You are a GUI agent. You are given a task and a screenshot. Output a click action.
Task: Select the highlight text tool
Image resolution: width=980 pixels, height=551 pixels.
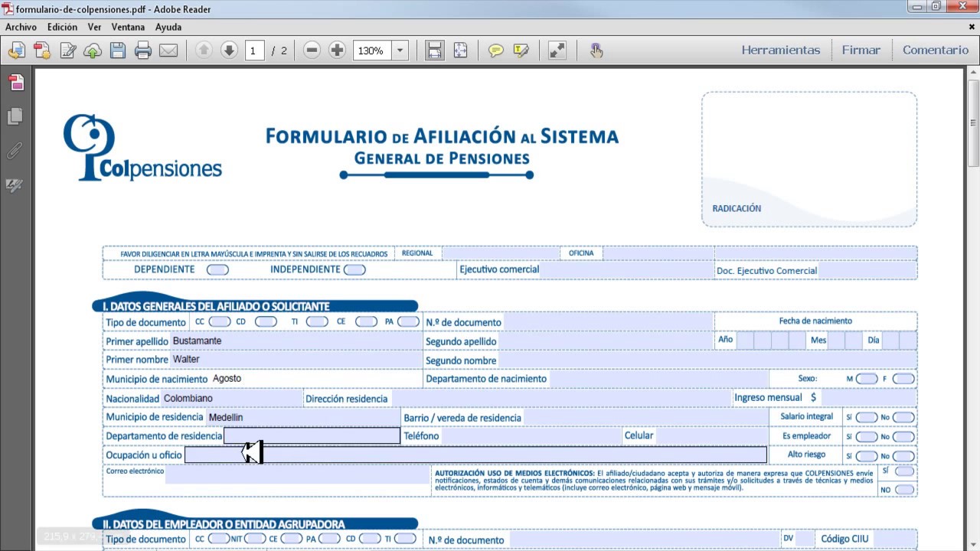coord(521,51)
